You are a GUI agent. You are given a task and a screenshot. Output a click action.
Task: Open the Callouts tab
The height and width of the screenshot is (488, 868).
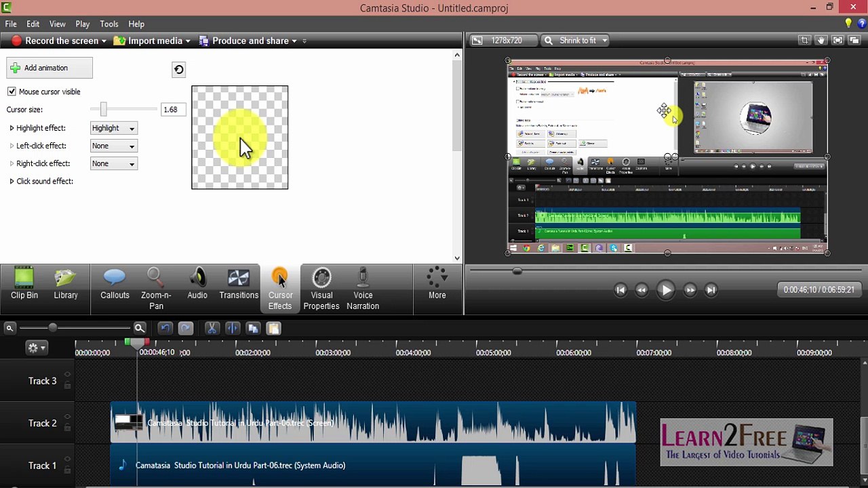[115, 285]
